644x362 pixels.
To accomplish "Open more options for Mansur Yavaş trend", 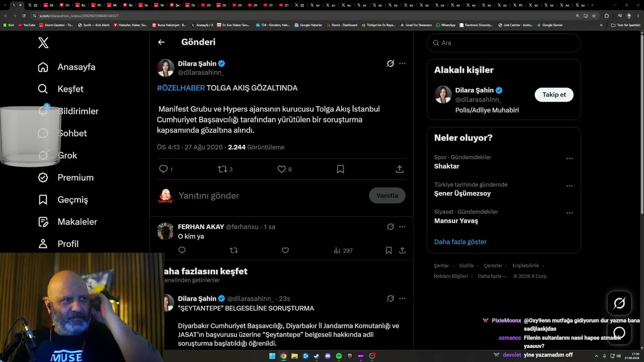I will (570, 213).
